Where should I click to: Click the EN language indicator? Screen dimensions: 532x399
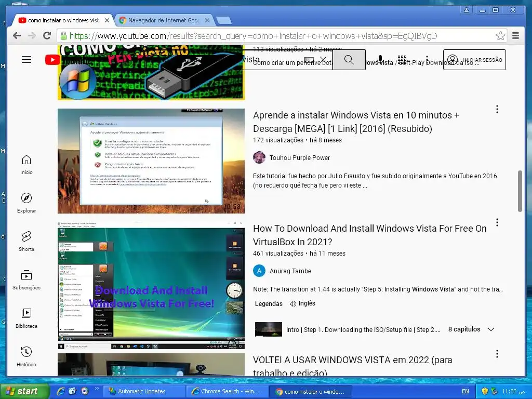pos(465,392)
